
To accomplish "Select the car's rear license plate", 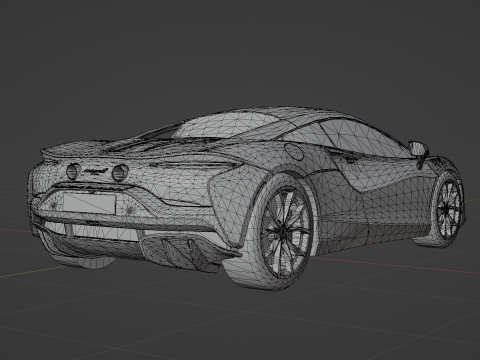I will [x=89, y=203].
